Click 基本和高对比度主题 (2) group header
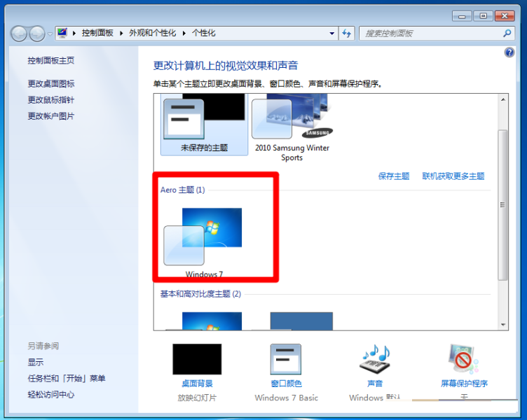The height and width of the screenshot is (420, 527). [200, 294]
